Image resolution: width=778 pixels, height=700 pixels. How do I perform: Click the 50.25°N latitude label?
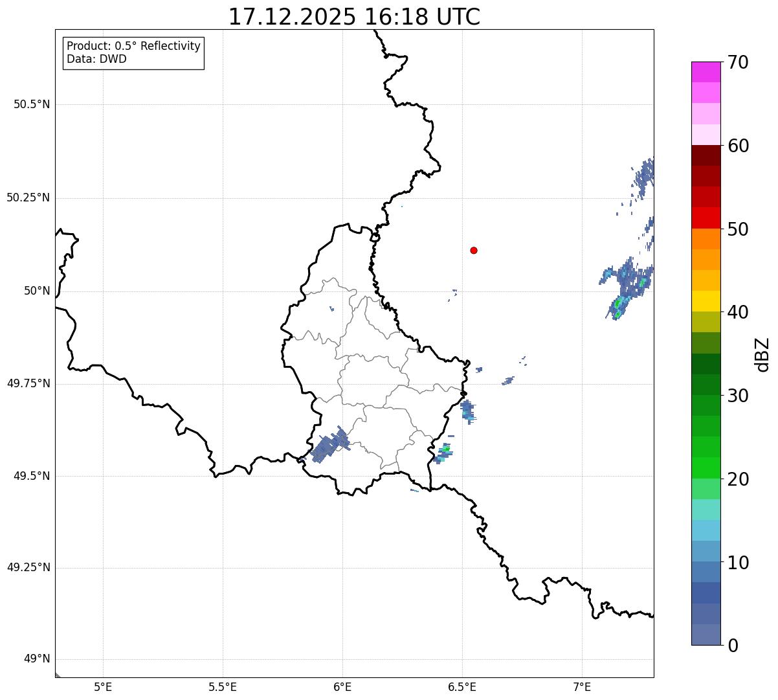[28, 198]
